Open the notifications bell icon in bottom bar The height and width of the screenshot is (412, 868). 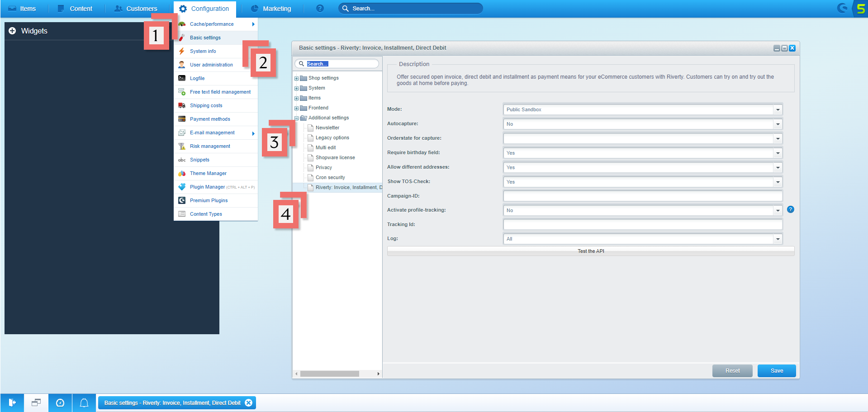pos(84,403)
